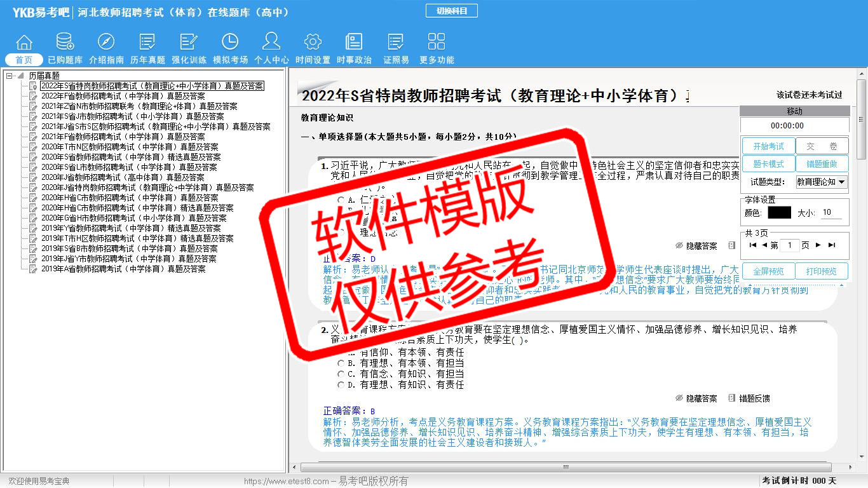Open 2020年J省特岗教师招聘考试 entry

147,187
